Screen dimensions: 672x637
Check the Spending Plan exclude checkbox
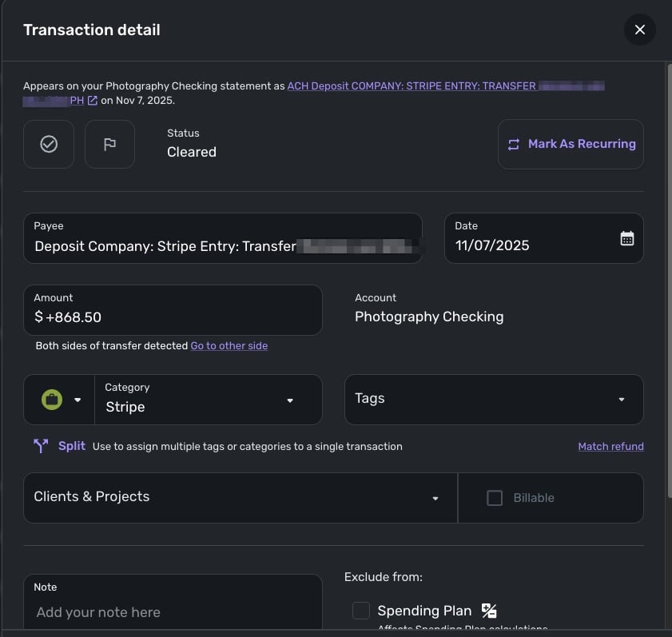[361, 611]
